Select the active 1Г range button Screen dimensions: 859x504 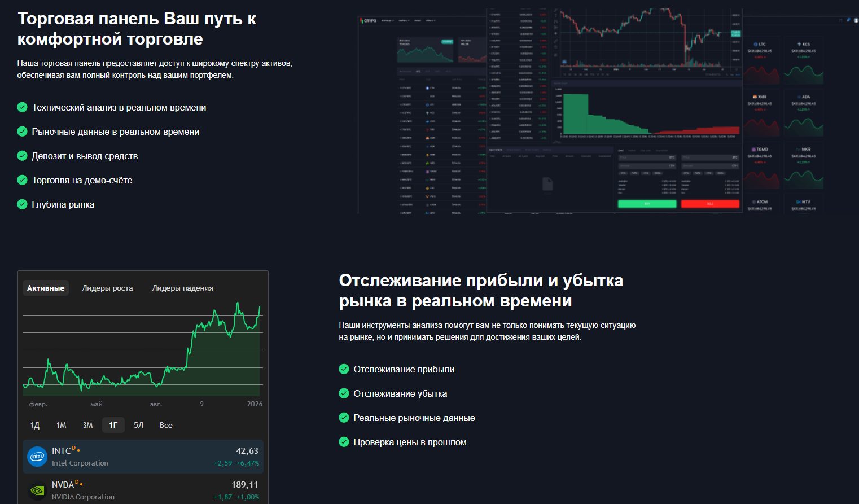pyautogui.click(x=113, y=425)
